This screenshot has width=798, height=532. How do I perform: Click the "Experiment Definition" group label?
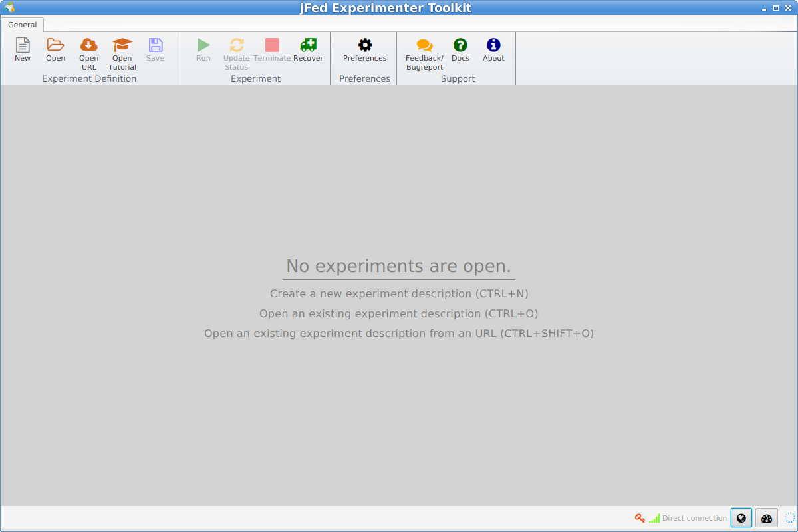pos(89,78)
